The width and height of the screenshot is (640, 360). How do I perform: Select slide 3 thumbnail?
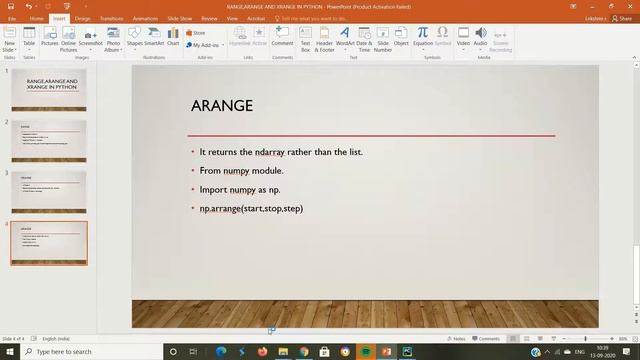click(x=49, y=192)
